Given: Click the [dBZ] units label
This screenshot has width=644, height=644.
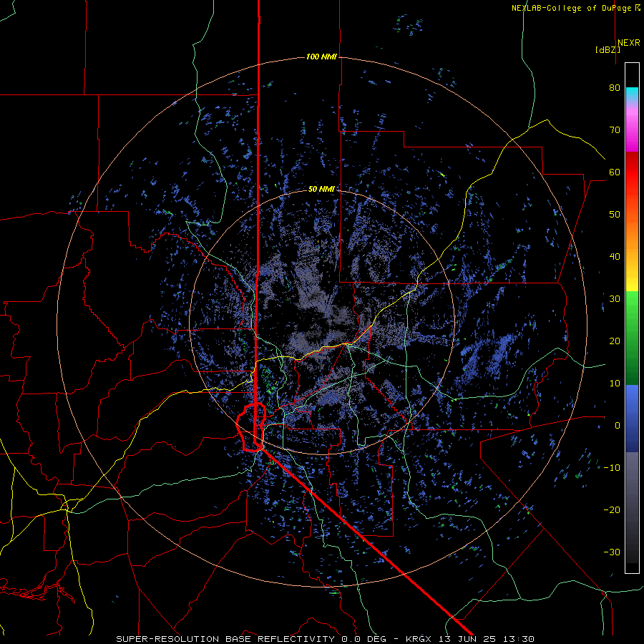Looking at the screenshot, I should point(608,49).
